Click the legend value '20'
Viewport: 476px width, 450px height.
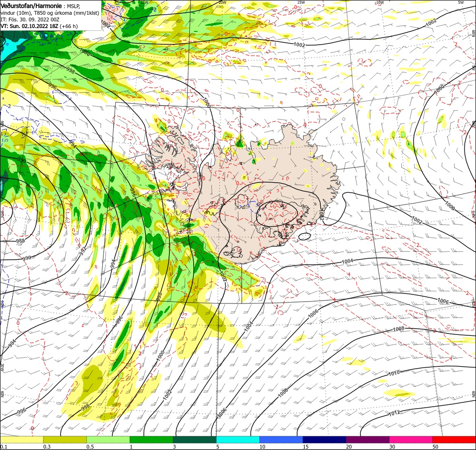(x=349, y=446)
